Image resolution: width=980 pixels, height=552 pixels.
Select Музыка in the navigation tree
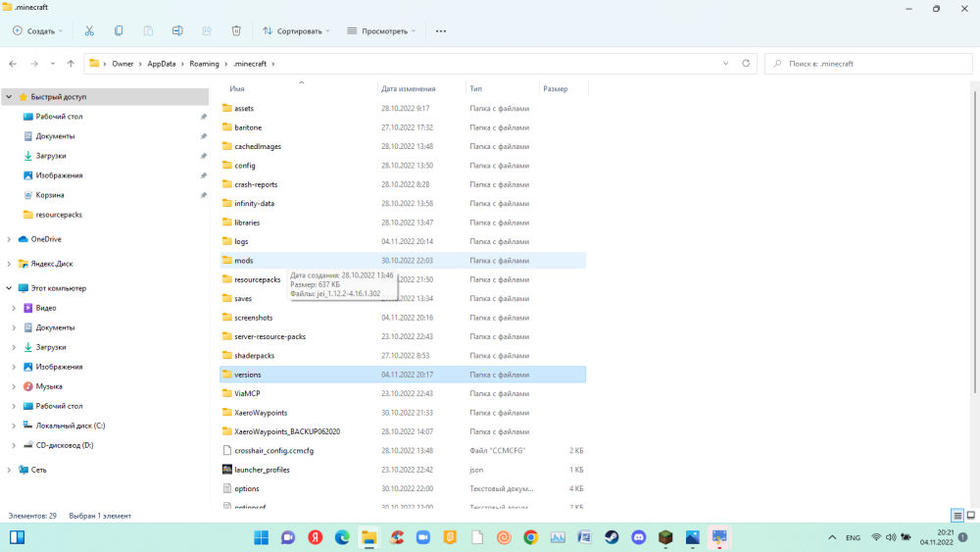[x=49, y=386]
